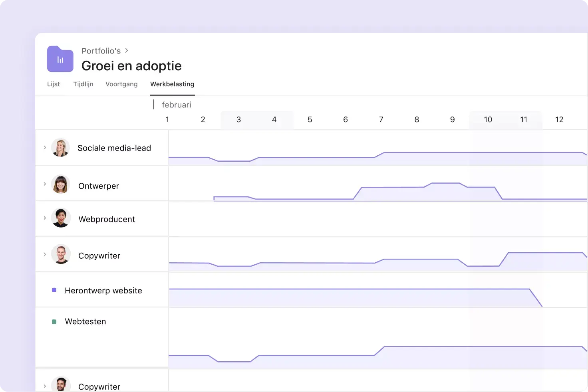Open the Herontwerp website project

tap(103, 291)
